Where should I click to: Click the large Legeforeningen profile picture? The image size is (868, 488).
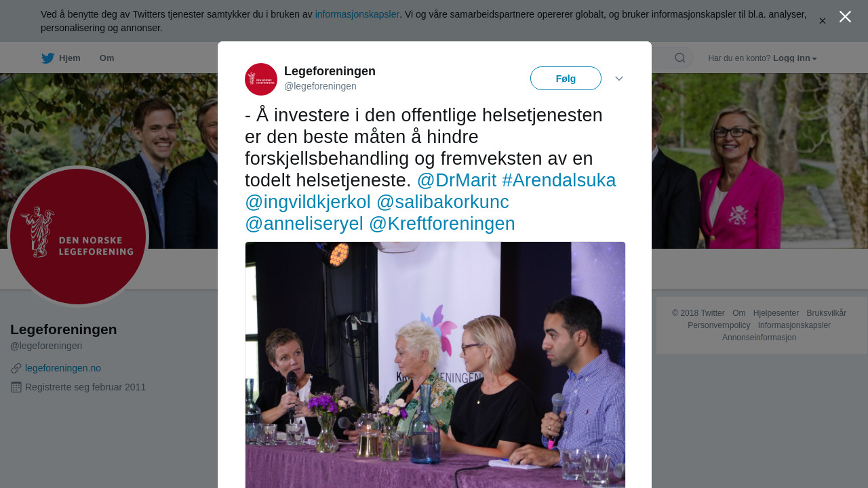point(78,237)
